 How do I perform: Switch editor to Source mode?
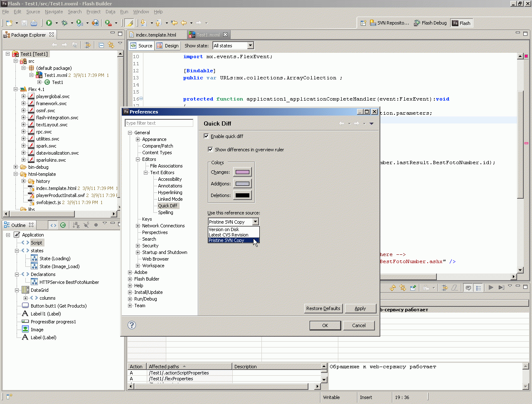[x=142, y=46]
